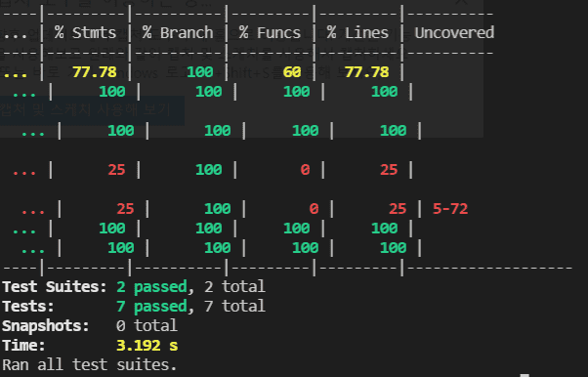The height and width of the screenshot is (377, 588).
Task: Select the '% Stmts' column header
Action: pyautogui.click(x=85, y=33)
